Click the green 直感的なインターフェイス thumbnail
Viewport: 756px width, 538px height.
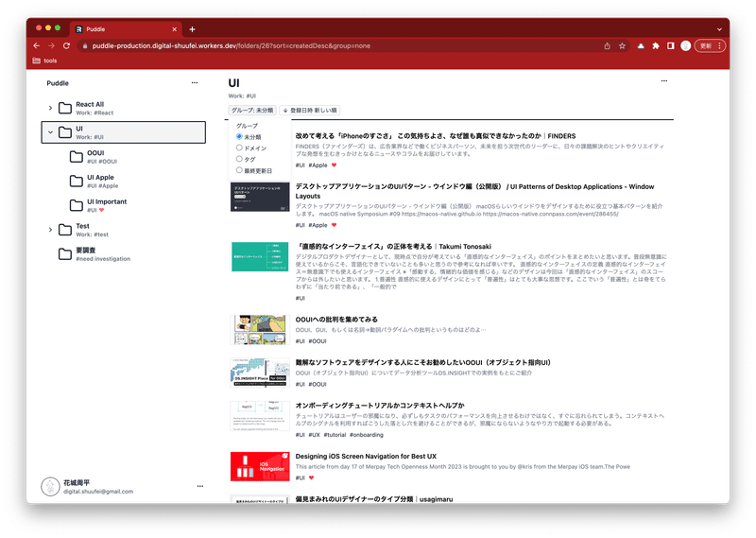260,256
